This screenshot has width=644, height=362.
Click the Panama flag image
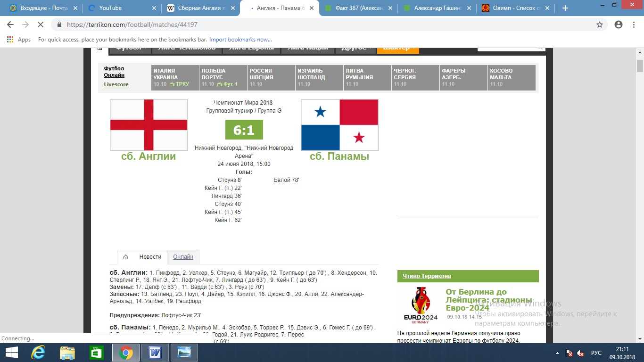pyautogui.click(x=339, y=125)
